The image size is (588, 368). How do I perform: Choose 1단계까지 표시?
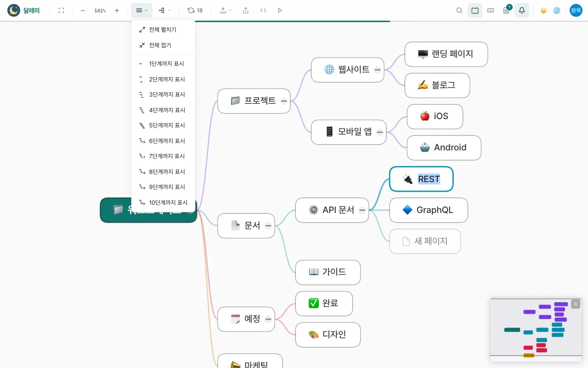click(163, 64)
